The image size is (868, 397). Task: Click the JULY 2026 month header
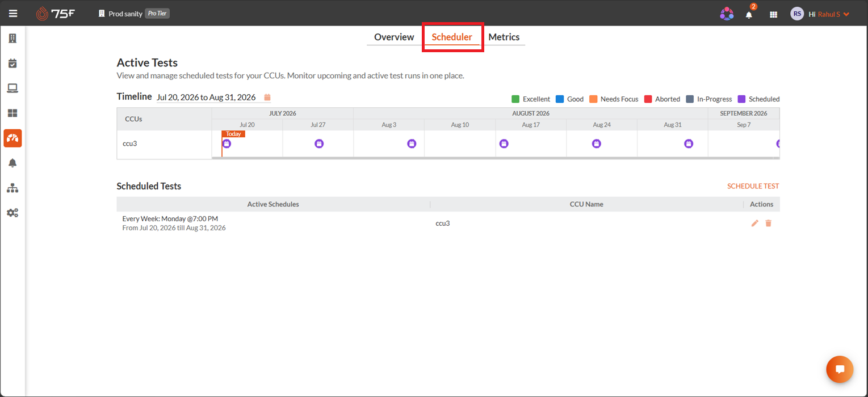tap(283, 113)
